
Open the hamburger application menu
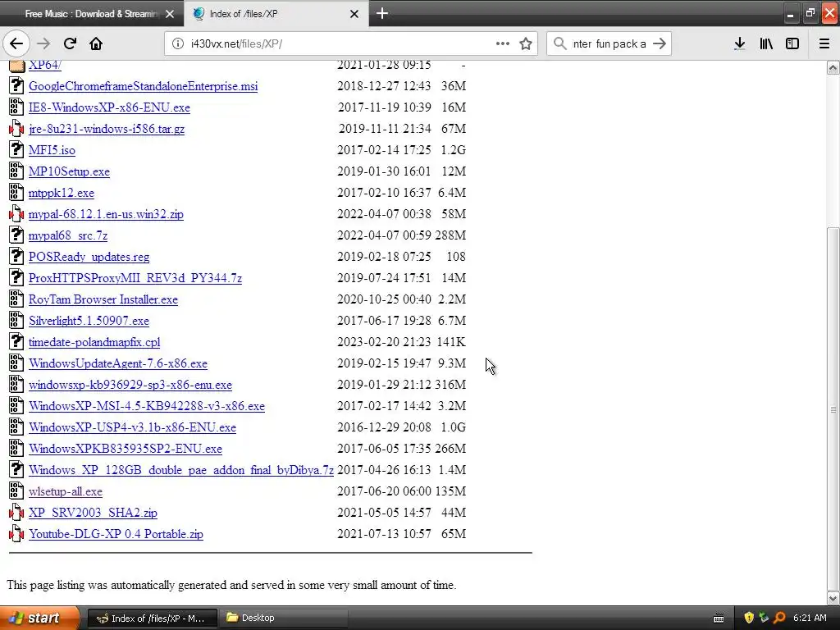(x=824, y=43)
